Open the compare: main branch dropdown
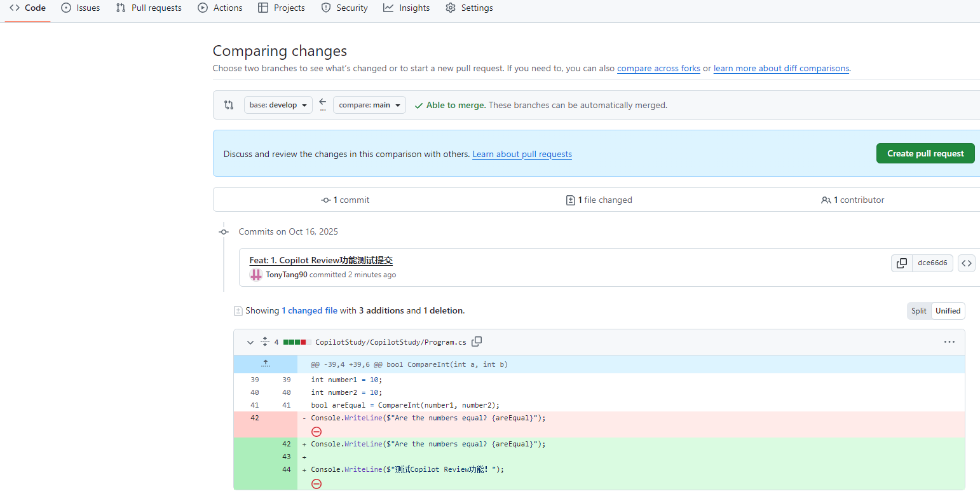 coord(369,105)
